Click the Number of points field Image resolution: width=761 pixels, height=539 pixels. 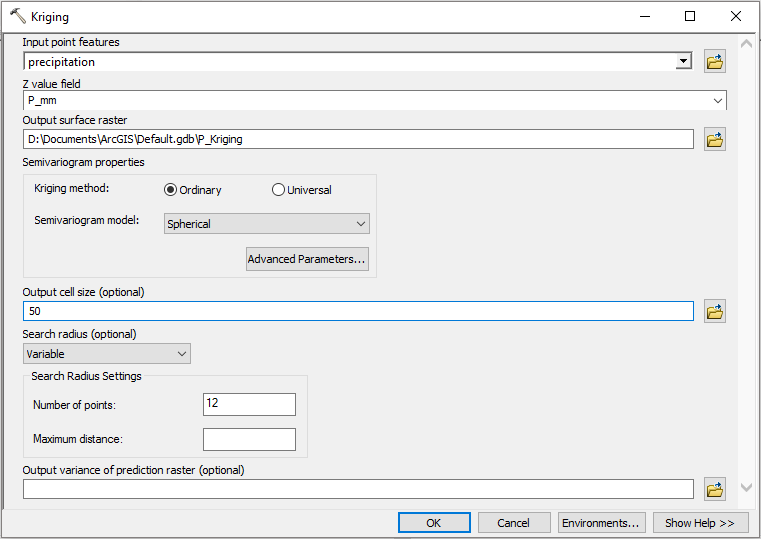pos(249,404)
